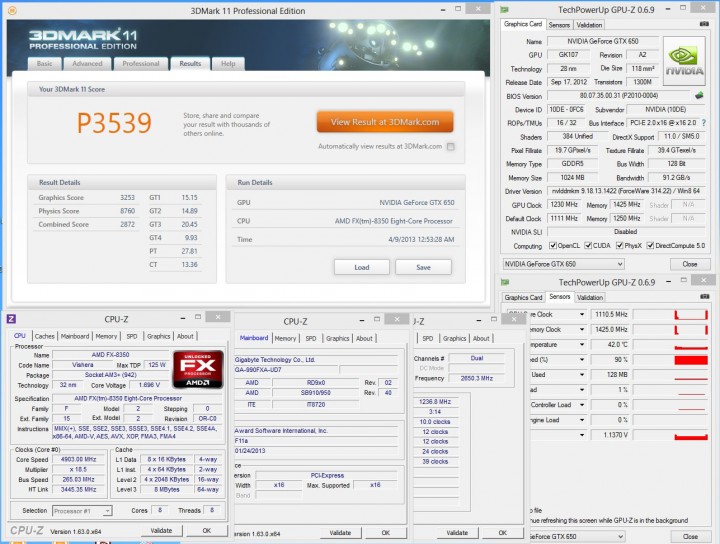
Task: Click the Core Clock sensor graph
Action: pyautogui.click(x=671, y=314)
